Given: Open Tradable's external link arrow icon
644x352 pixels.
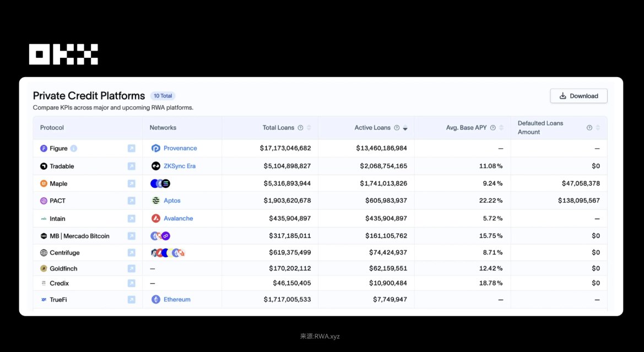Looking at the screenshot, I should click(x=131, y=166).
